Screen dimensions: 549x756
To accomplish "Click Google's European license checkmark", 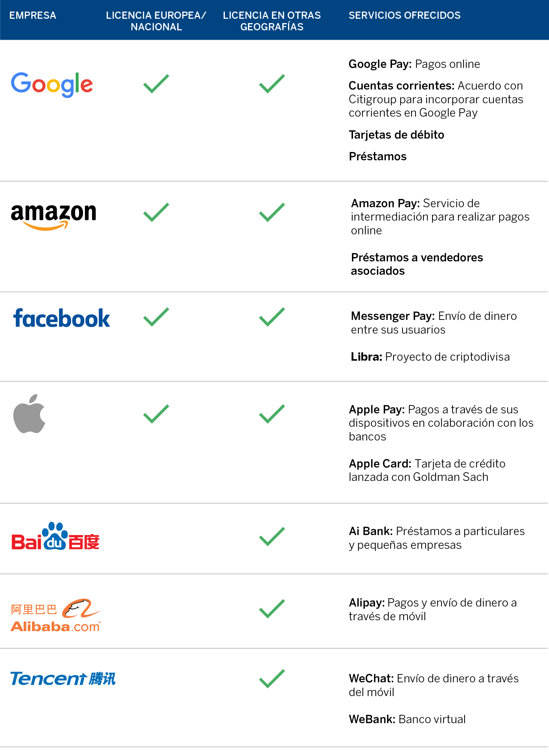I will click(x=156, y=84).
